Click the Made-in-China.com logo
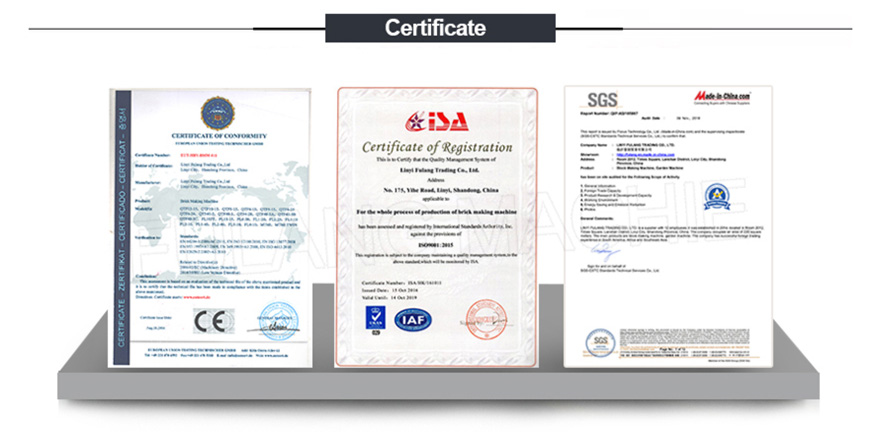This screenshot has height=432, width=880. [722, 96]
